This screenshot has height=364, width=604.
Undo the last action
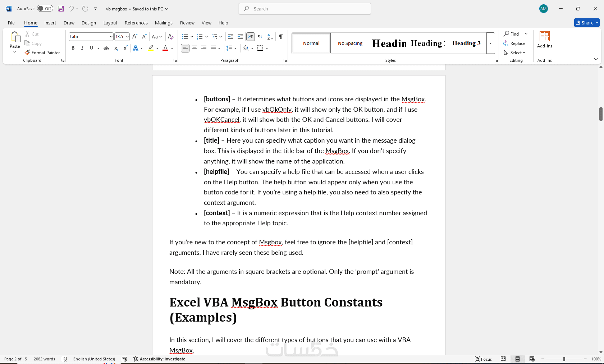point(71,9)
